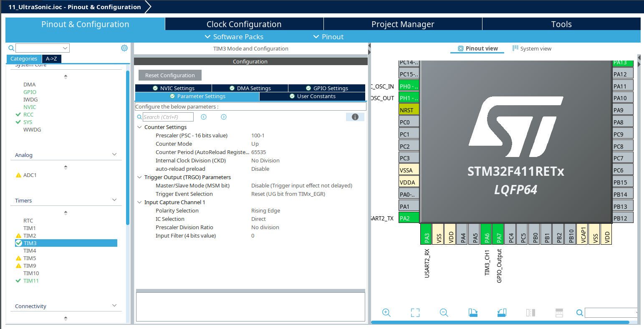Screen dimensions: 644x329
Task: Switch to the Clock Configuration tab
Action: [x=244, y=24]
